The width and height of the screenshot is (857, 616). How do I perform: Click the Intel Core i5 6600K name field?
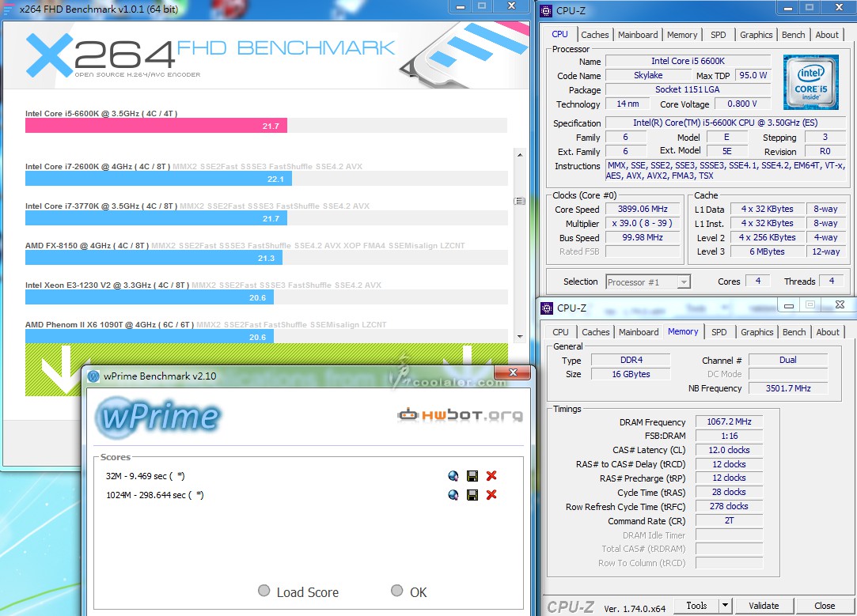click(x=688, y=61)
